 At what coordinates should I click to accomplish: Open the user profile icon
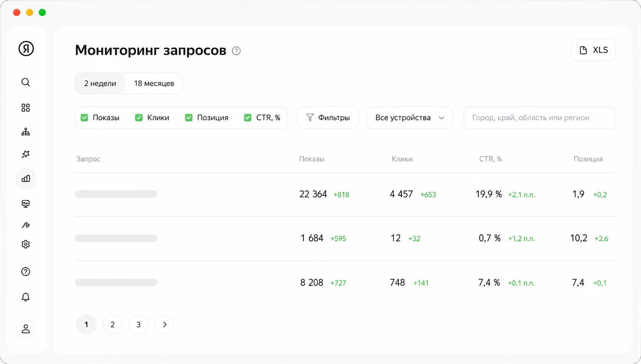(26, 329)
